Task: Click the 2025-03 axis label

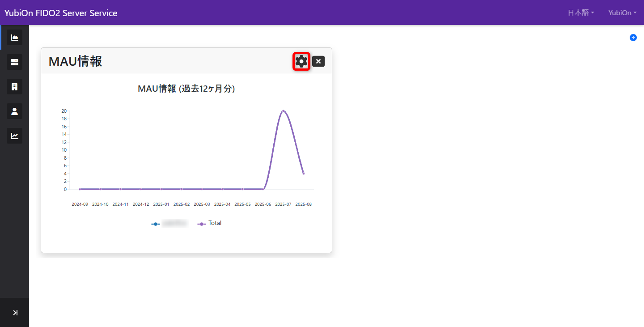Action: [202, 204]
